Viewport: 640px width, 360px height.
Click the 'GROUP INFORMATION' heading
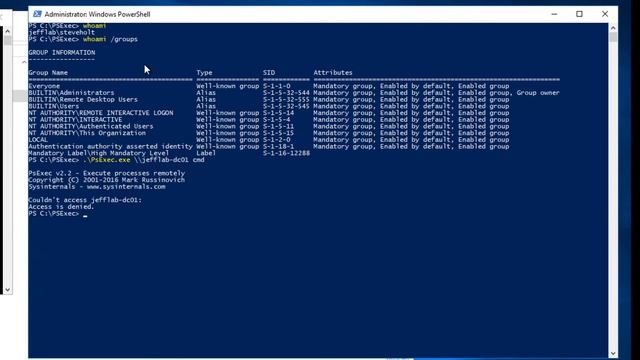coord(62,53)
